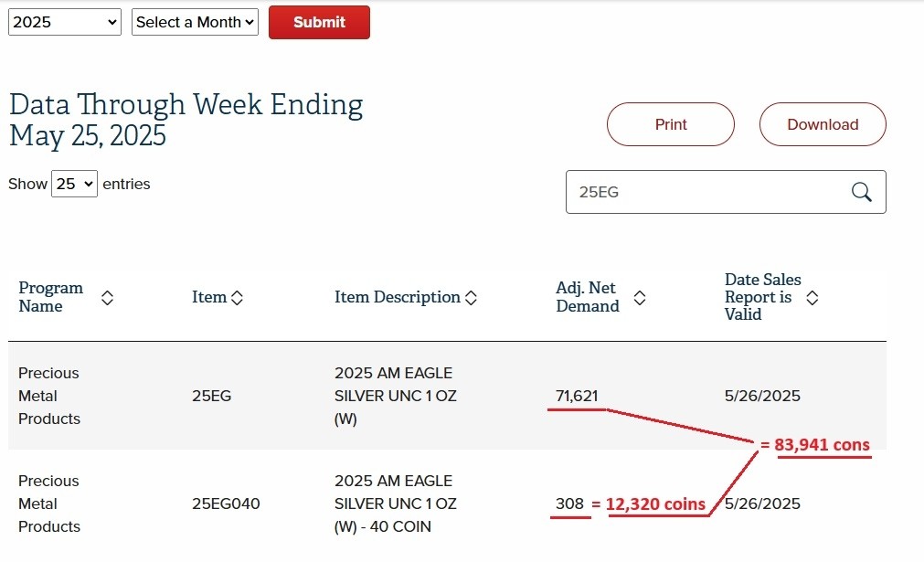924x562 pixels.
Task: Click the Download button
Action: pyautogui.click(x=823, y=124)
